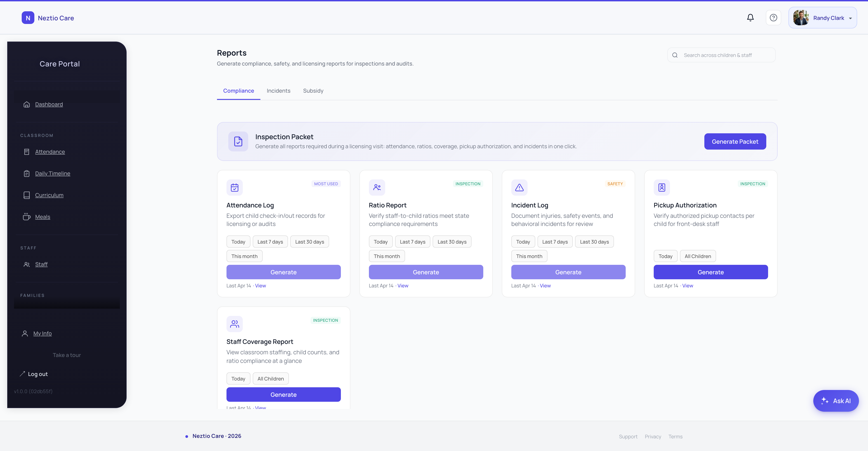Click Take a tour
Image resolution: width=868 pixels, height=451 pixels.
pos(67,355)
